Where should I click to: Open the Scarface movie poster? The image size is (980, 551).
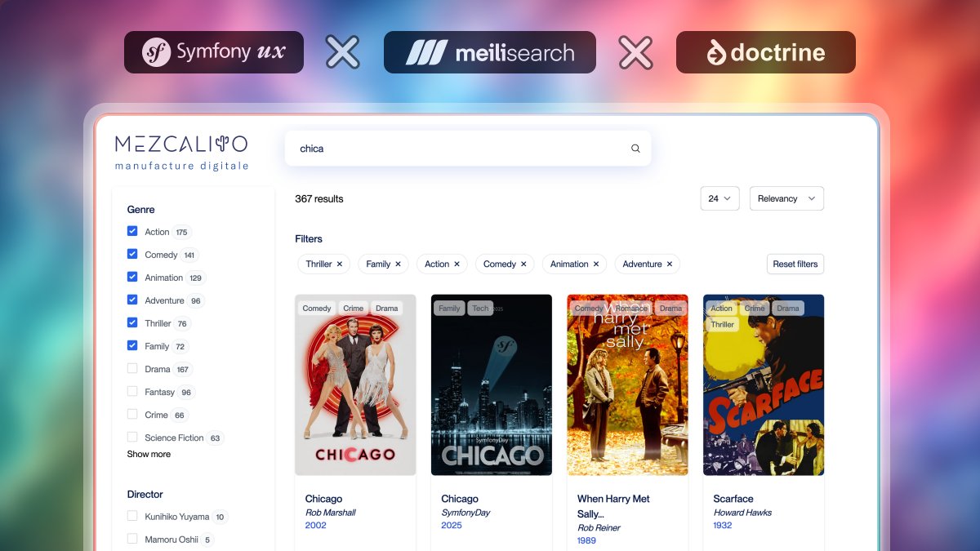(764, 385)
